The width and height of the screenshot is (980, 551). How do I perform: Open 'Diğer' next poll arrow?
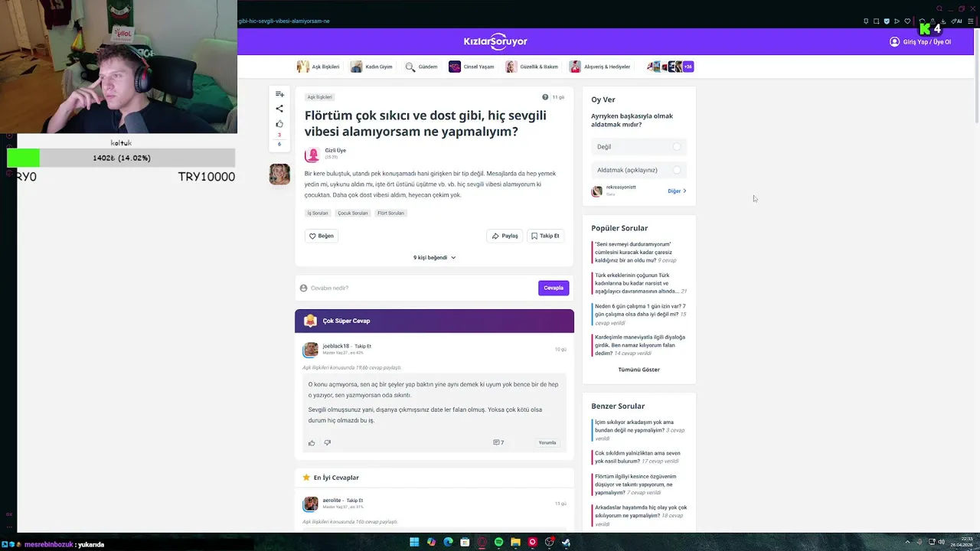pyautogui.click(x=677, y=191)
